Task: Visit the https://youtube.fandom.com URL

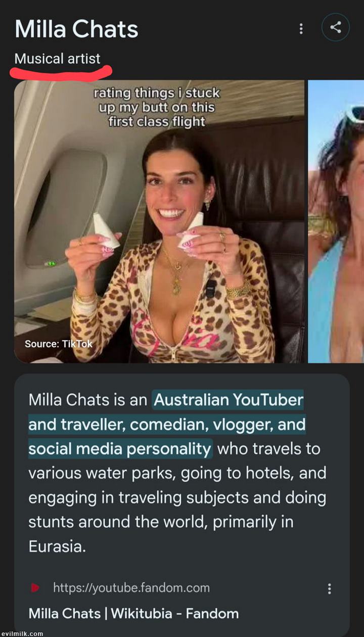Action: pyautogui.click(x=131, y=588)
